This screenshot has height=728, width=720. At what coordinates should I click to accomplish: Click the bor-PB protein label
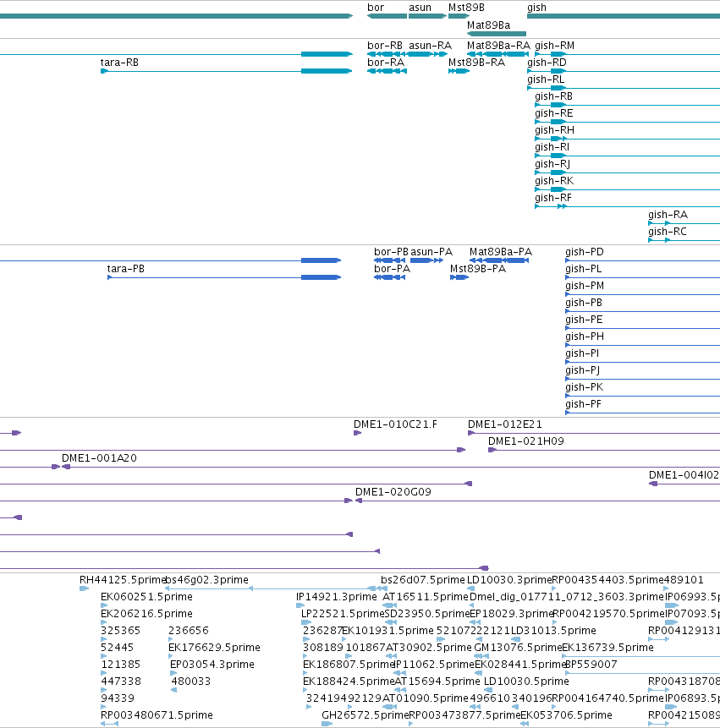391,252
